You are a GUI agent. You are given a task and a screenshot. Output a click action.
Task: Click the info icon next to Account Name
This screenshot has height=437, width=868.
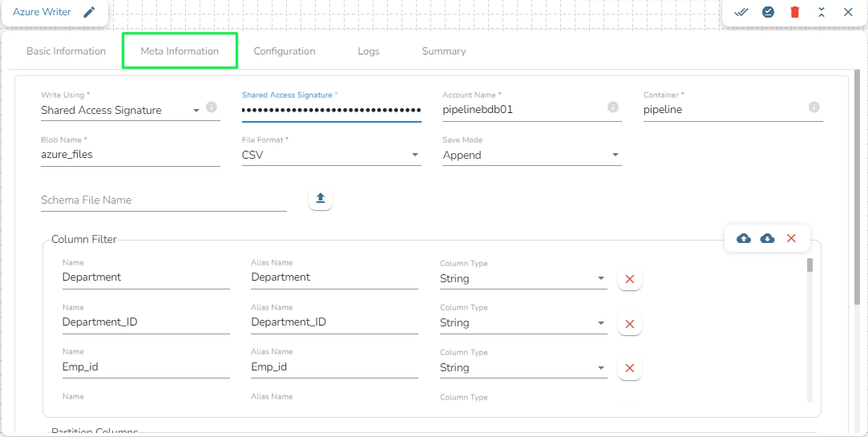click(x=612, y=107)
